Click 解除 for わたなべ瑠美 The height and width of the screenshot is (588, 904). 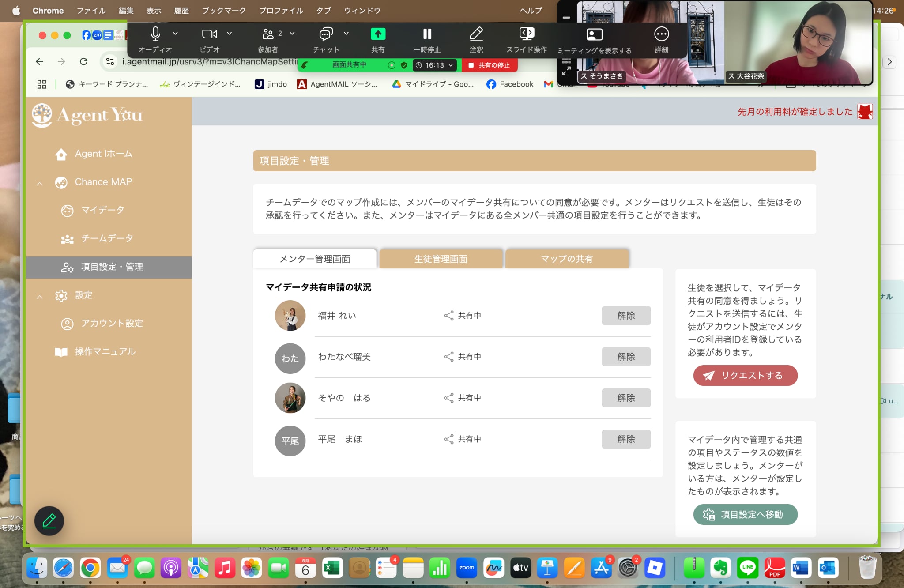[626, 357]
